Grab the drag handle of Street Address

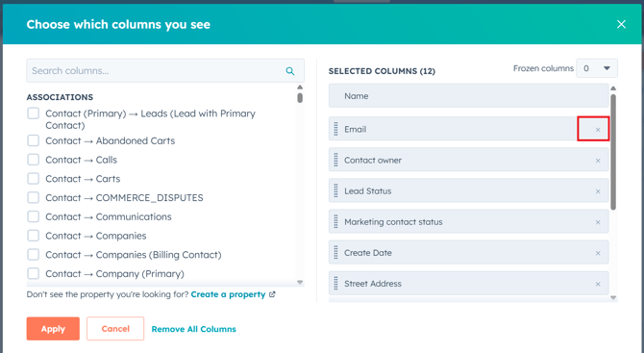coord(336,283)
